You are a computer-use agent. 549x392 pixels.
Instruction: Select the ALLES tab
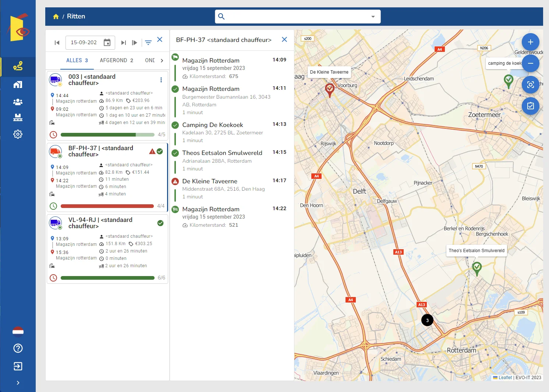tap(77, 60)
